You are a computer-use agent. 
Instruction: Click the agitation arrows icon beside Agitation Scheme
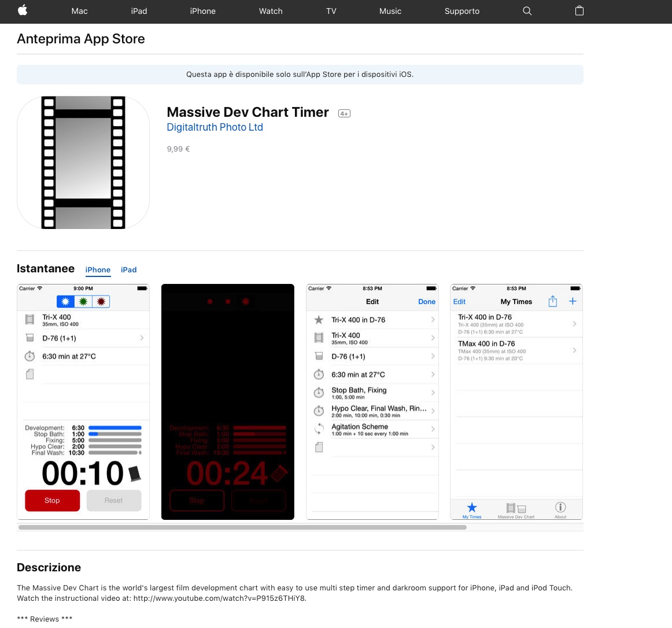pos(319,428)
